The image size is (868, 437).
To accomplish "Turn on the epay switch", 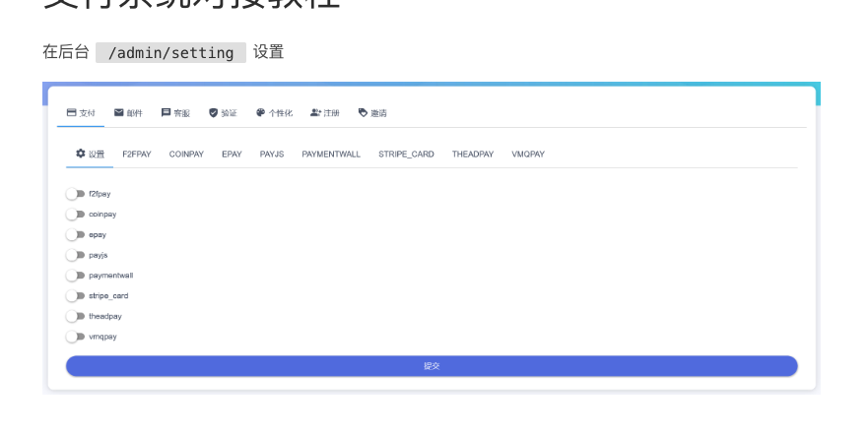I will [x=75, y=234].
